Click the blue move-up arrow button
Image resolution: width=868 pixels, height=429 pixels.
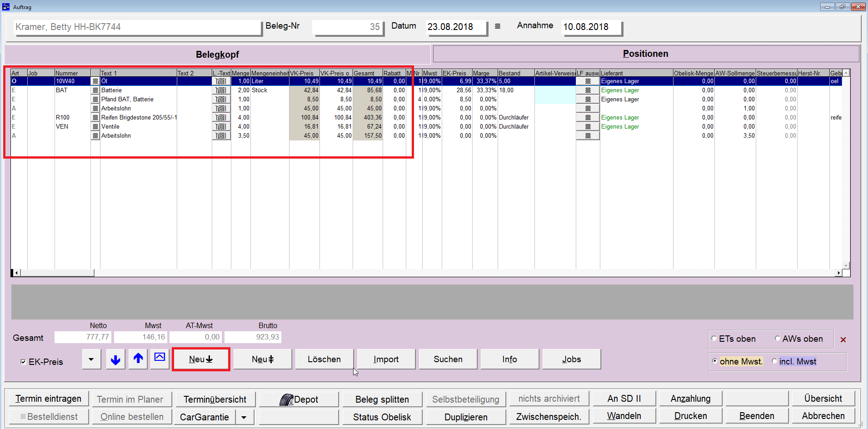point(138,359)
